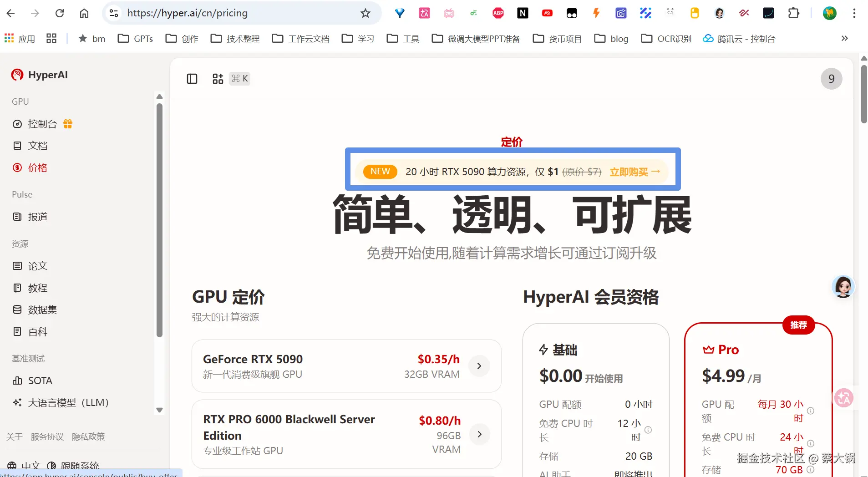Viewport: 868px width, 477px height.
Task: View site information beside the URL
Action: [114, 13]
